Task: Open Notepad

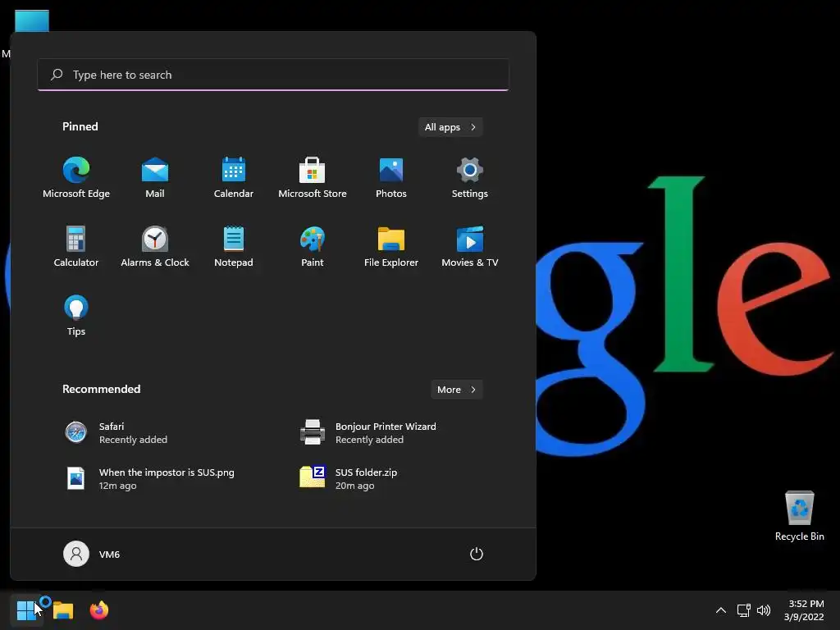Action: (234, 247)
